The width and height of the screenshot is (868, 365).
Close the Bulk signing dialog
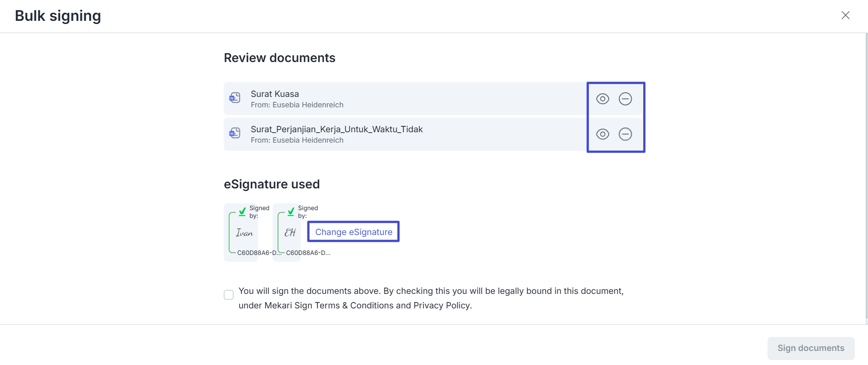(x=845, y=15)
